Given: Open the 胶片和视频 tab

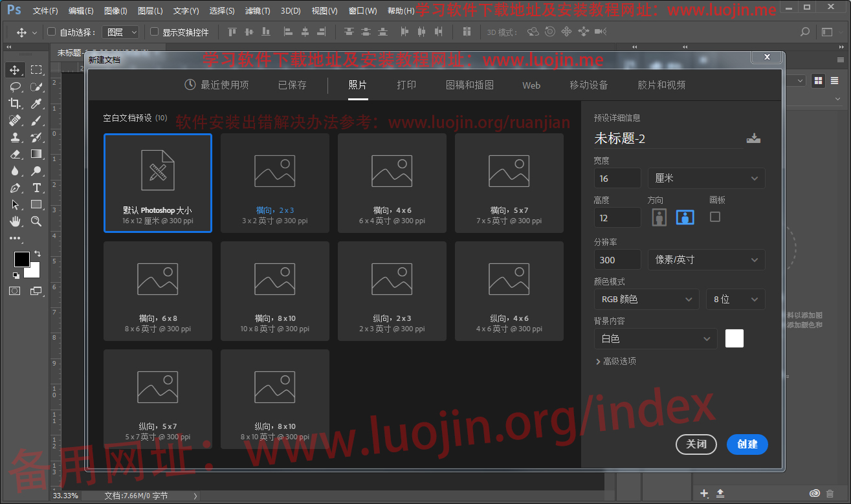Looking at the screenshot, I should click(x=661, y=85).
